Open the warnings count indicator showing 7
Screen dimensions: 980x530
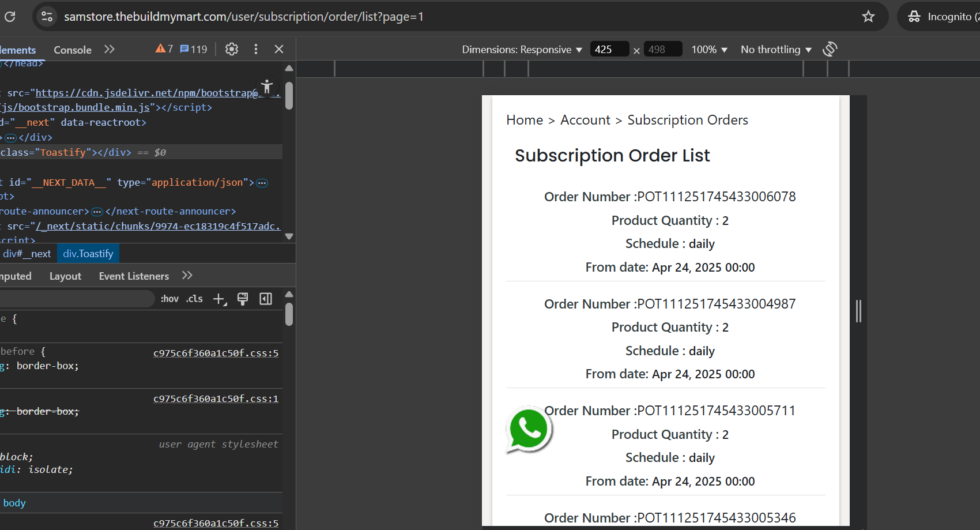[164, 49]
